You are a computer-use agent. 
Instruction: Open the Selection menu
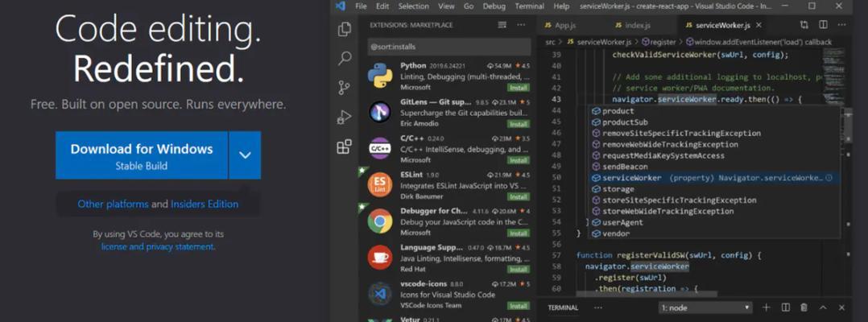pyautogui.click(x=414, y=6)
